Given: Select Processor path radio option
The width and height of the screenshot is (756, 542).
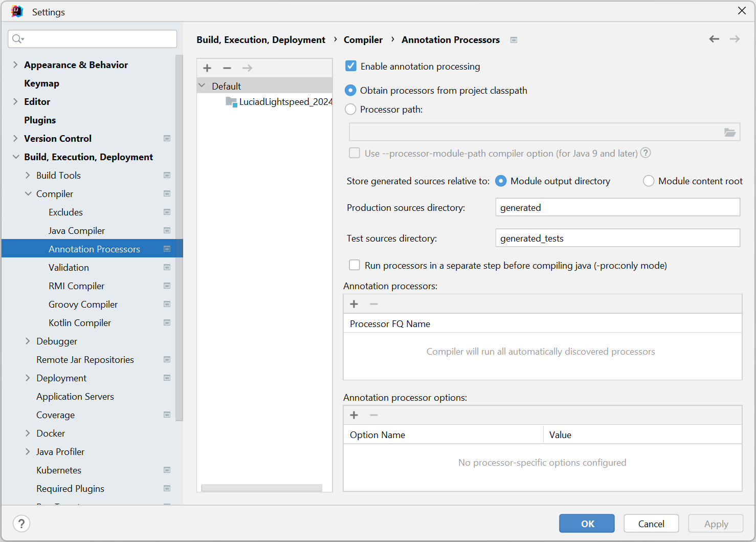Looking at the screenshot, I should 350,109.
